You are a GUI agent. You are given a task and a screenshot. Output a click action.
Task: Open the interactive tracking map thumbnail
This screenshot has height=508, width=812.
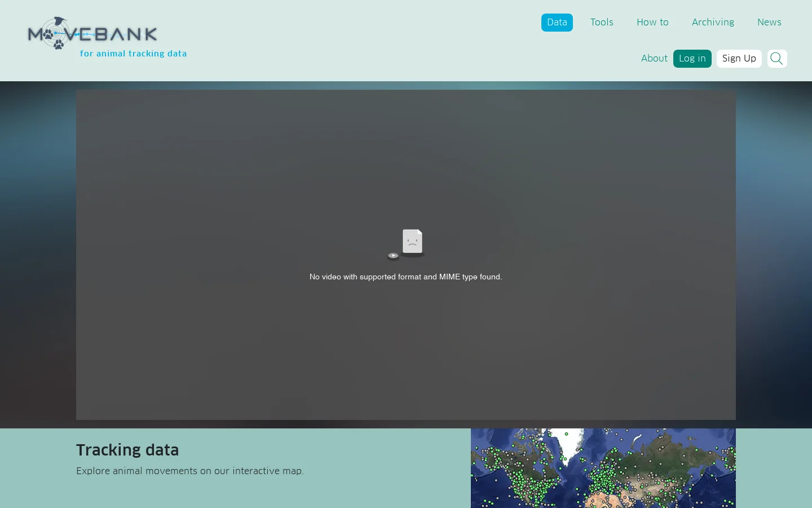point(603,468)
